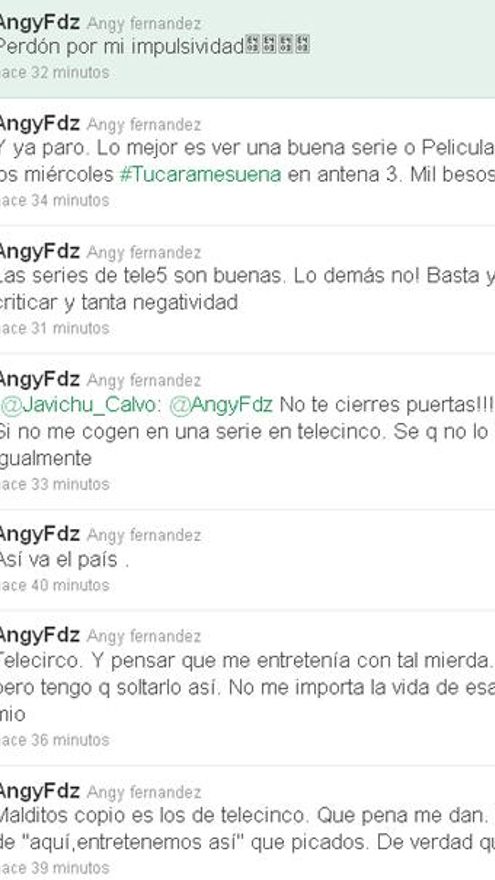Open the @AngyFdz mention link
Image resolution: width=495 pixels, height=880 pixels.
tap(221, 405)
